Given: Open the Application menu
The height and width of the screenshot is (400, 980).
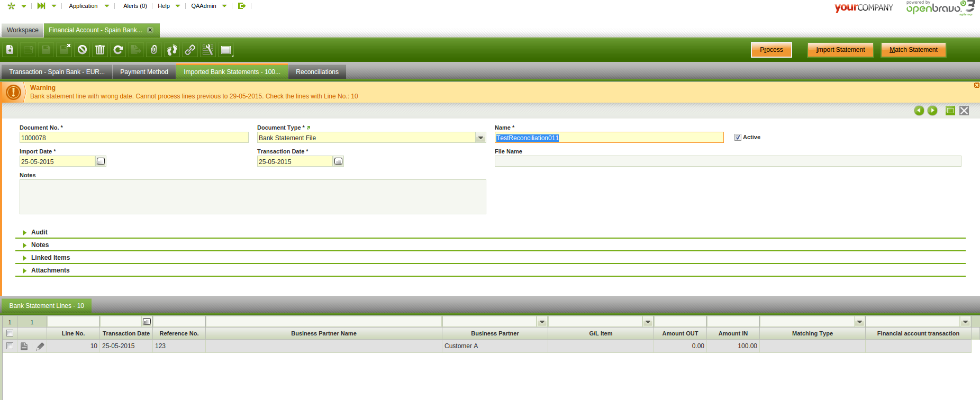Looking at the screenshot, I should (83, 6).
